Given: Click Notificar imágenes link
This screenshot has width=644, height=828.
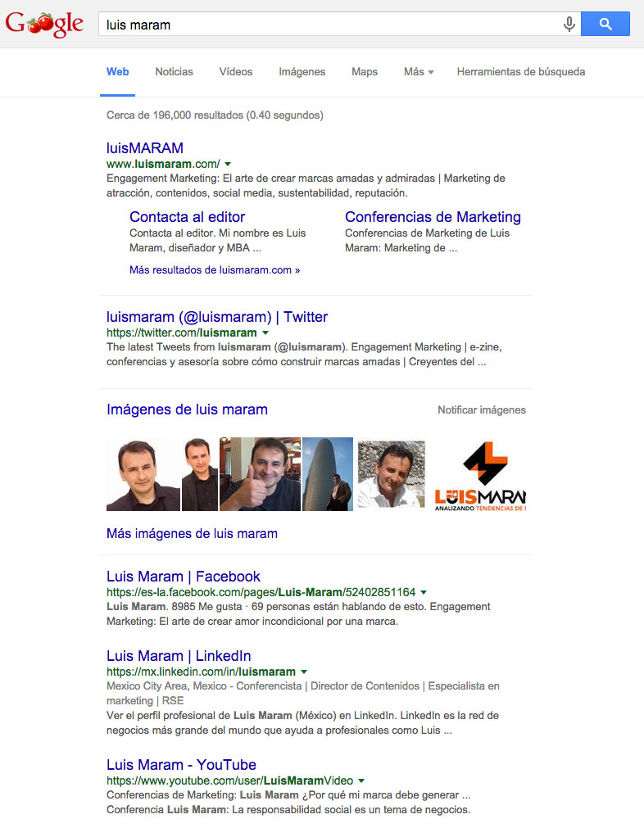Looking at the screenshot, I should point(481,409).
